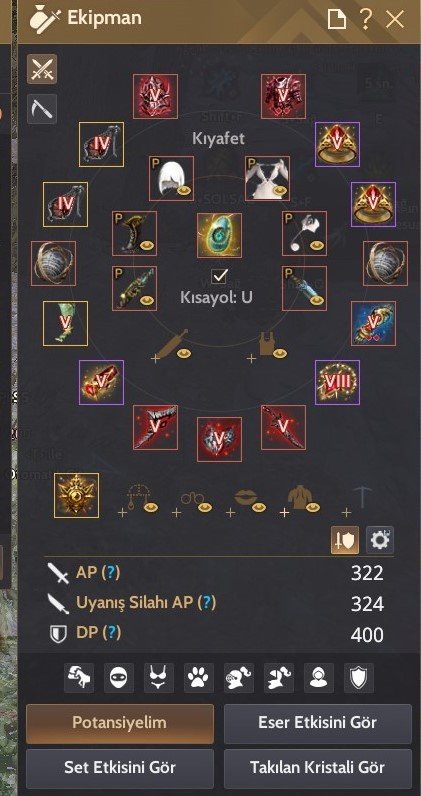Click Eser Etkisini Gör button
Viewport: 421px width, 796px height.
318,723
